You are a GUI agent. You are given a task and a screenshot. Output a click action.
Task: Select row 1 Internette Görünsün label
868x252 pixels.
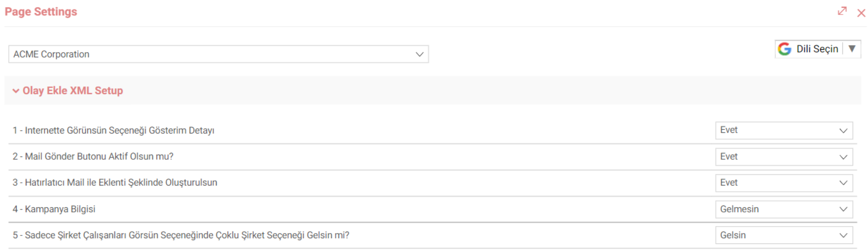[x=113, y=130]
